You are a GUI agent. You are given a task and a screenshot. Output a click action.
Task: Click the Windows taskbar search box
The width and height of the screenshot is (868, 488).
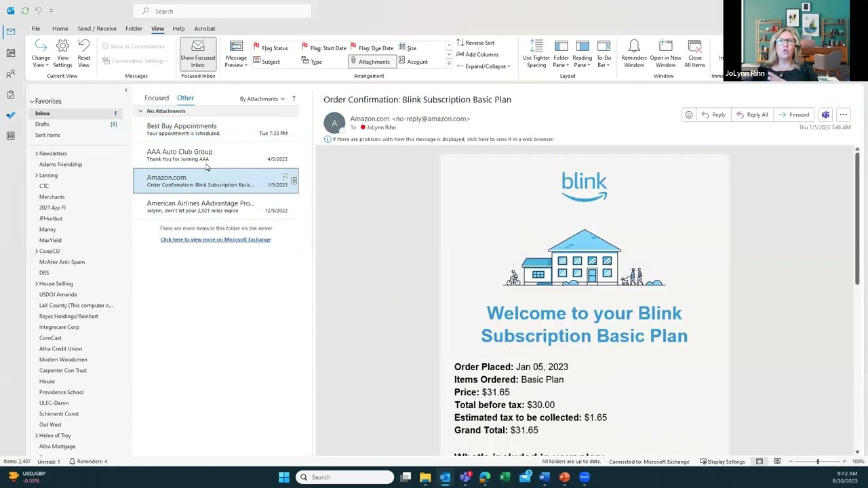click(x=346, y=477)
